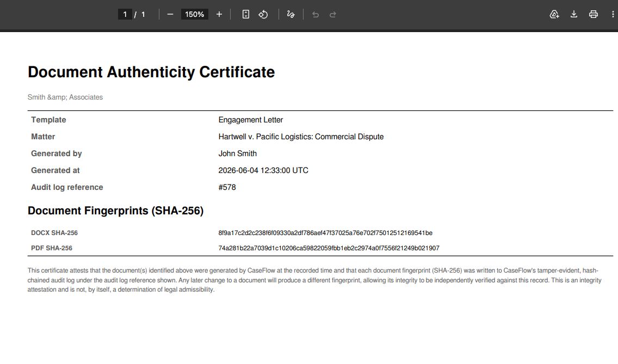Click the fit to page icon
The height and width of the screenshot is (364, 618).
(x=245, y=15)
